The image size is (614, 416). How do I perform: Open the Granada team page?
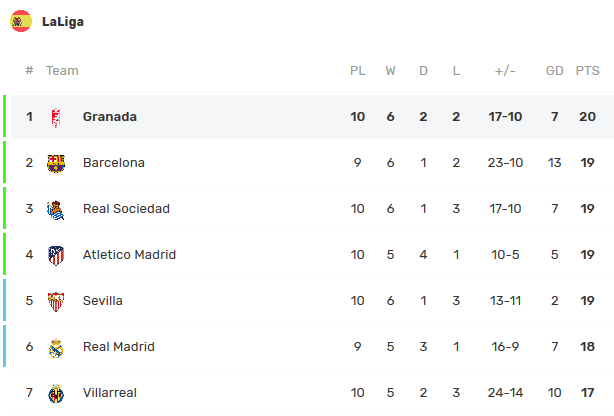click(110, 117)
